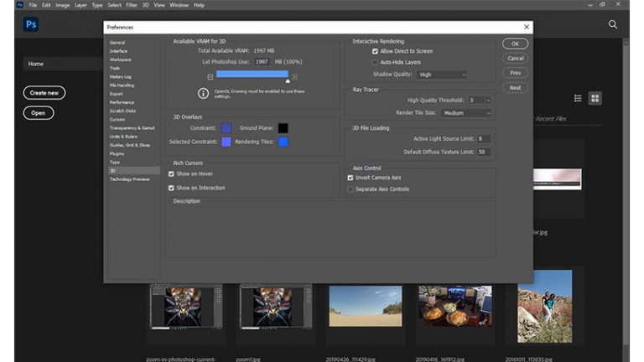Open the Layer menu

pos(80,5)
